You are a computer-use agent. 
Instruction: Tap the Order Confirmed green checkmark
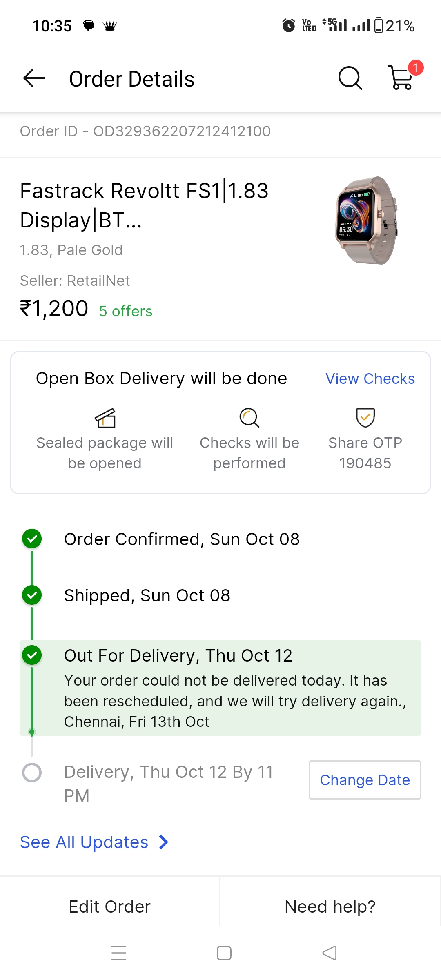coord(32,539)
